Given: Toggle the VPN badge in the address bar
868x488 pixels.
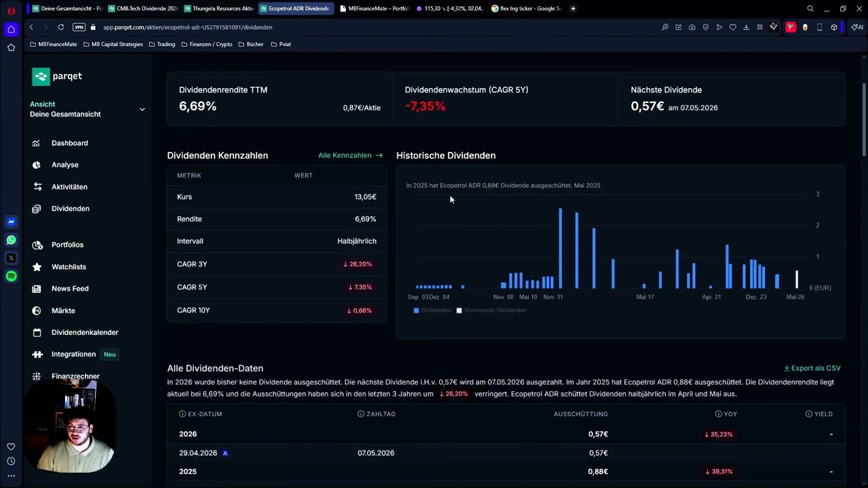Looking at the screenshot, I should (x=79, y=27).
